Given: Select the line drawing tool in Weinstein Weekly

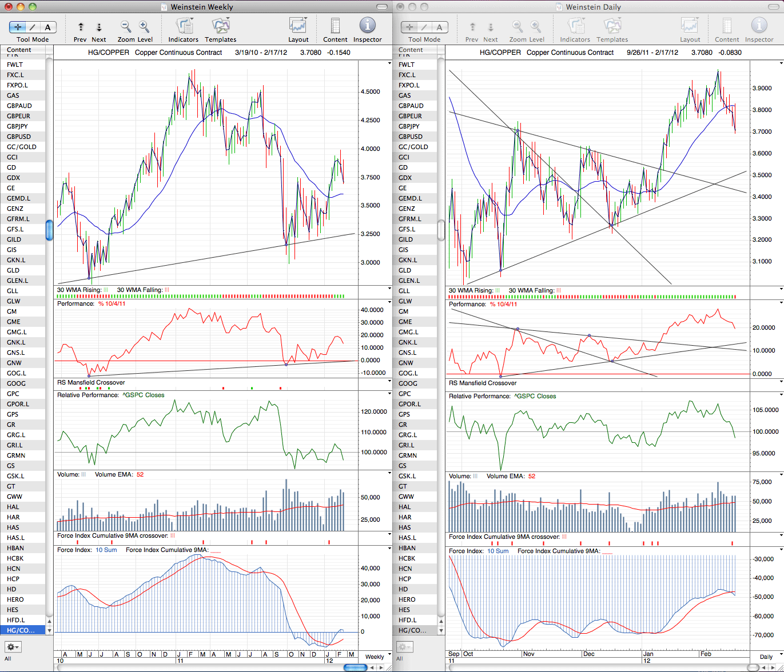Looking at the screenshot, I should (33, 27).
